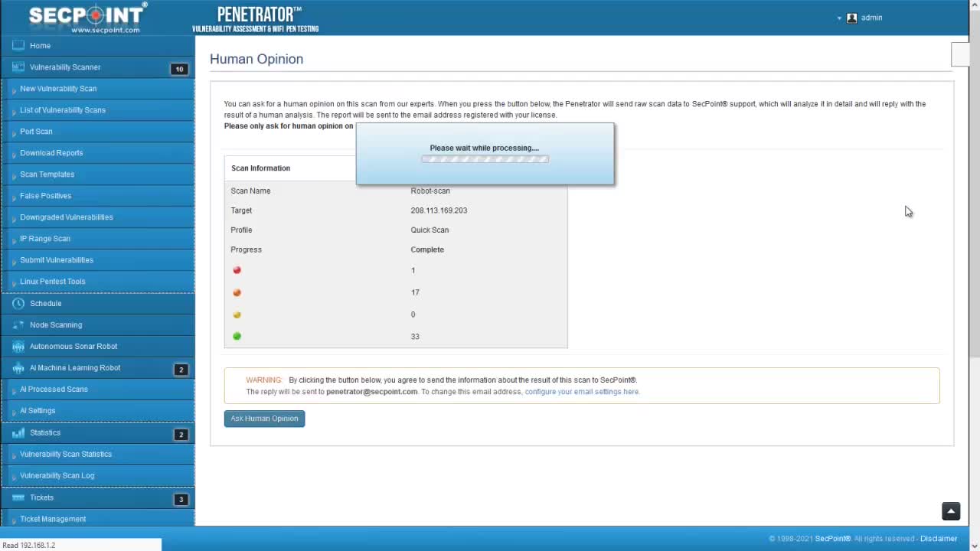Click the Autonomous Sonar Robot icon
This screenshot has height=551, width=980.
(18, 346)
